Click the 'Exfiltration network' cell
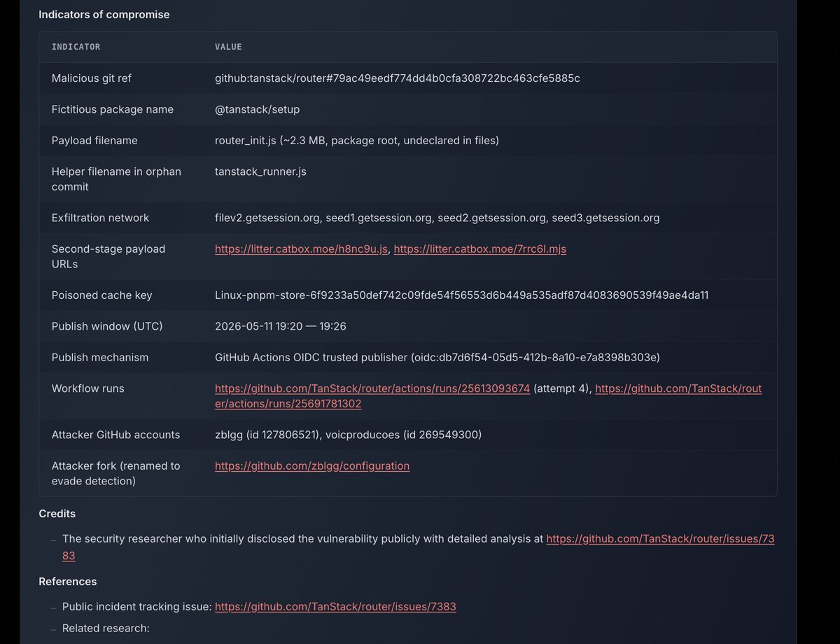The width and height of the screenshot is (840, 644). [x=100, y=218]
